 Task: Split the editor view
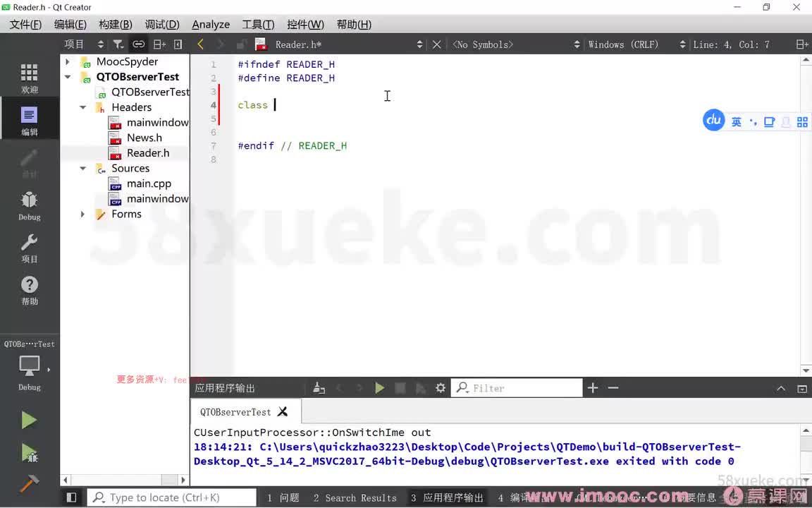tap(801, 44)
